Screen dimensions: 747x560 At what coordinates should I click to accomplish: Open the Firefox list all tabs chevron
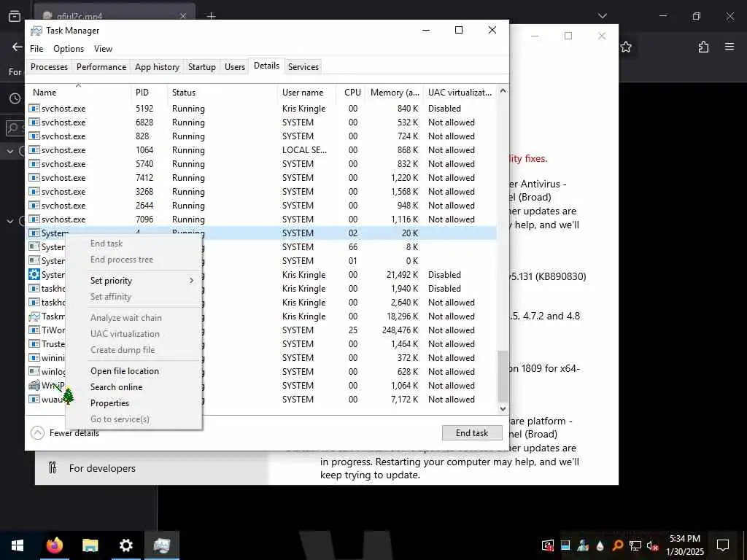point(602,16)
